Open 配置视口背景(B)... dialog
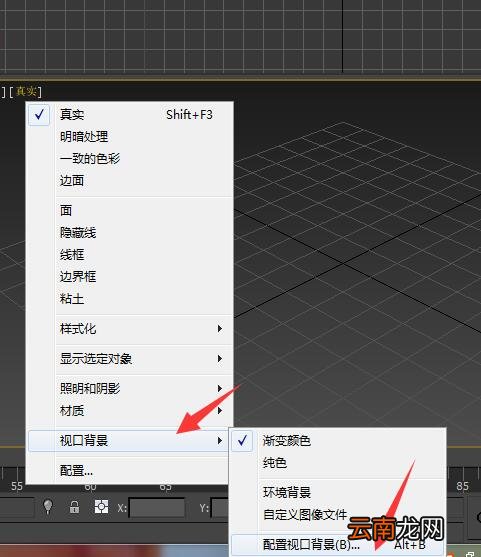 [x=338, y=544]
